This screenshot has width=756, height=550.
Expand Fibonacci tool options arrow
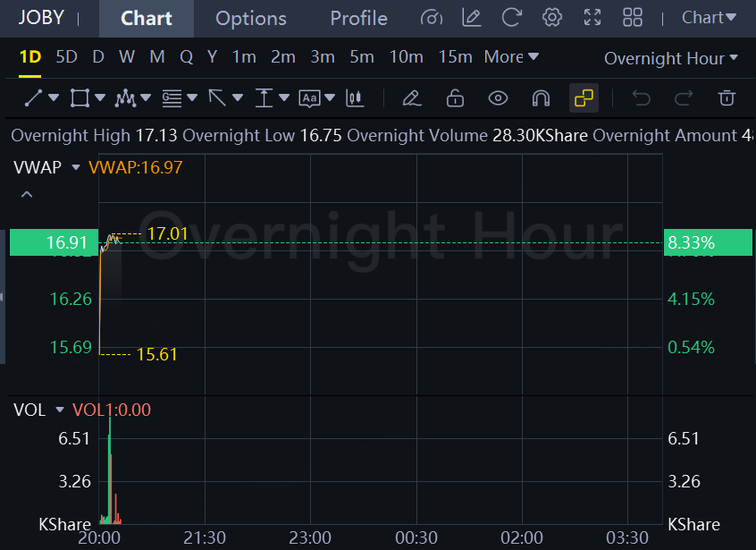(x=192, y=98)
